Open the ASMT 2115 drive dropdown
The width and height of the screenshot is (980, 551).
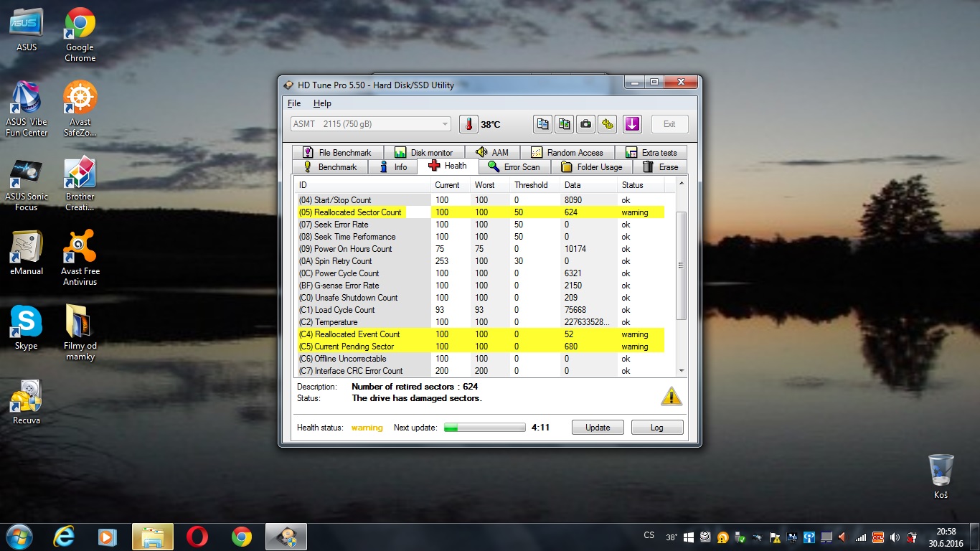click(371, 124)
